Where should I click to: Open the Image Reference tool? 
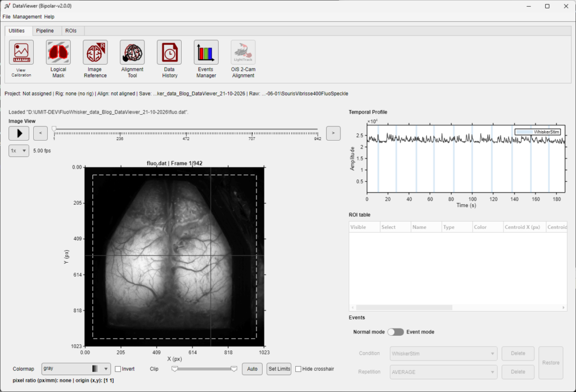[x=95, y=52]
